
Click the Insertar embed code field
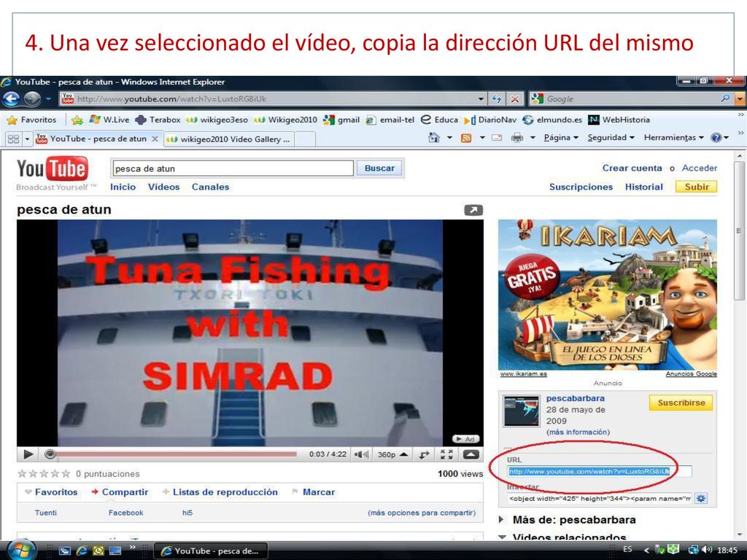coord(600,499)
